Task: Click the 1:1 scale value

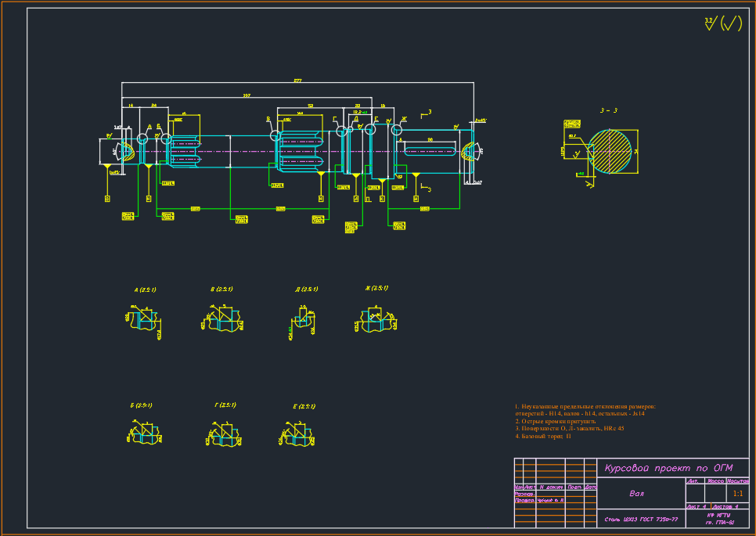Action: click(x=737, y=494)
